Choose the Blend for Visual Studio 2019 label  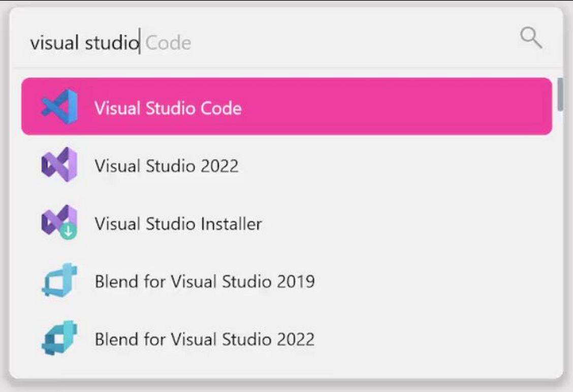click(204, 281)
